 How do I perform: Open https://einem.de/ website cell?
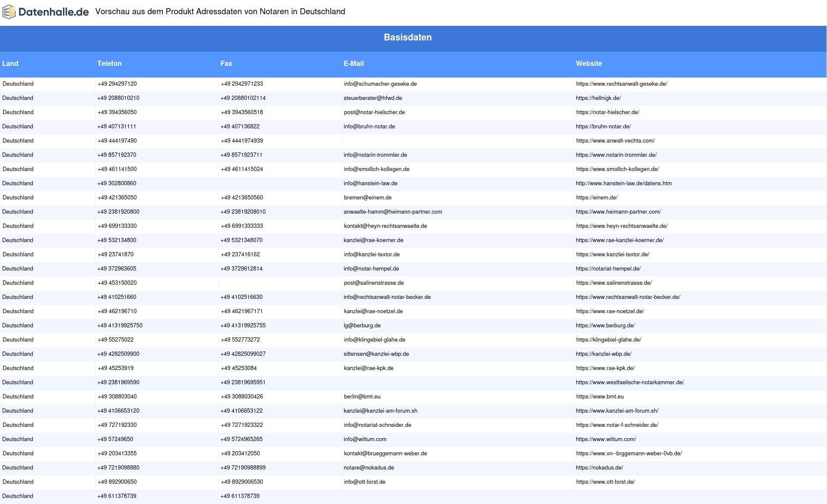click(x=597, y=198)
